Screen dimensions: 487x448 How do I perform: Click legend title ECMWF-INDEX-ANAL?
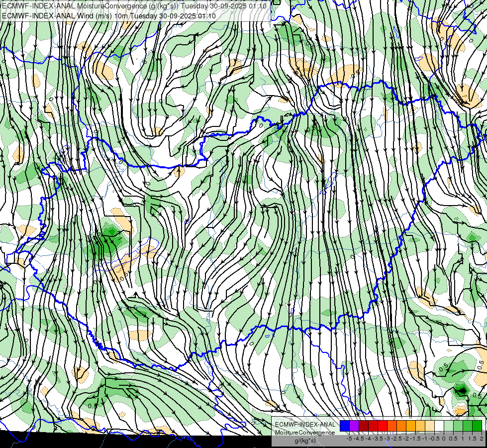point(305,425)
